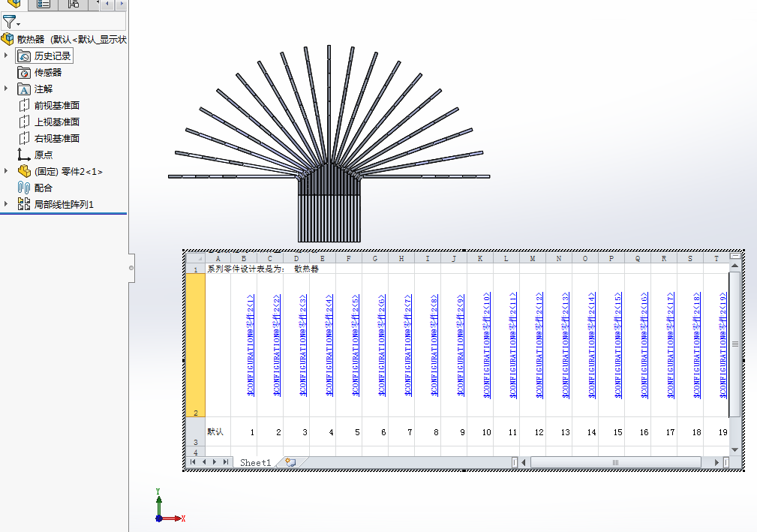This screenshot has height=532, width=757.
Task: Expand the 历史记录 node
Action: (6, 56)
